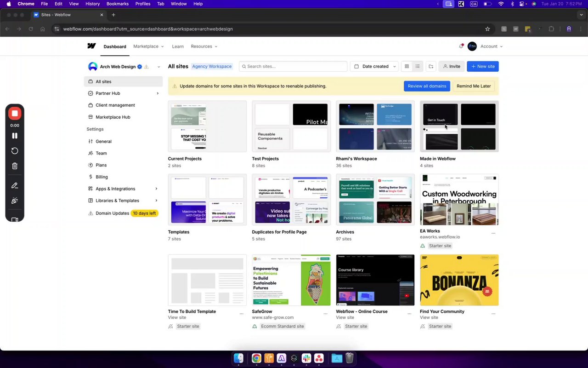Restart the recording with the circular arrow
This screenshot has width=588, height=368.
tap(15, 151)
